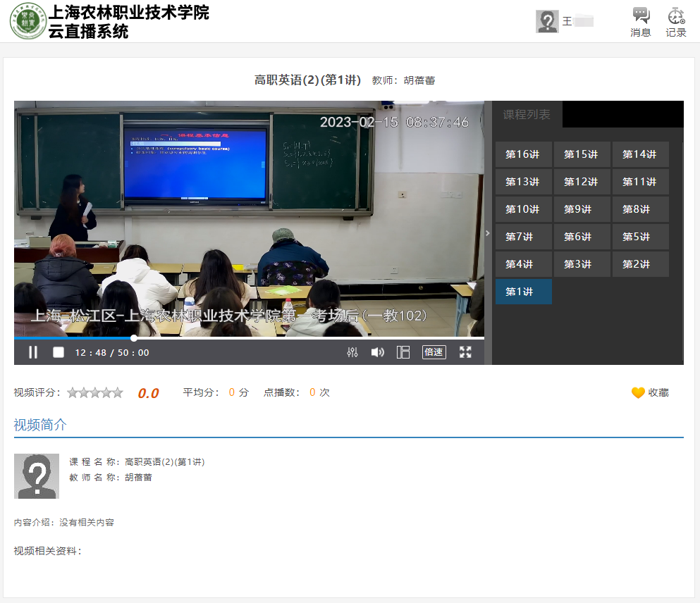This screenshot has width=700, height=603.
Task: Rate the video with the fifth star
Action: (x=117, y=392)
